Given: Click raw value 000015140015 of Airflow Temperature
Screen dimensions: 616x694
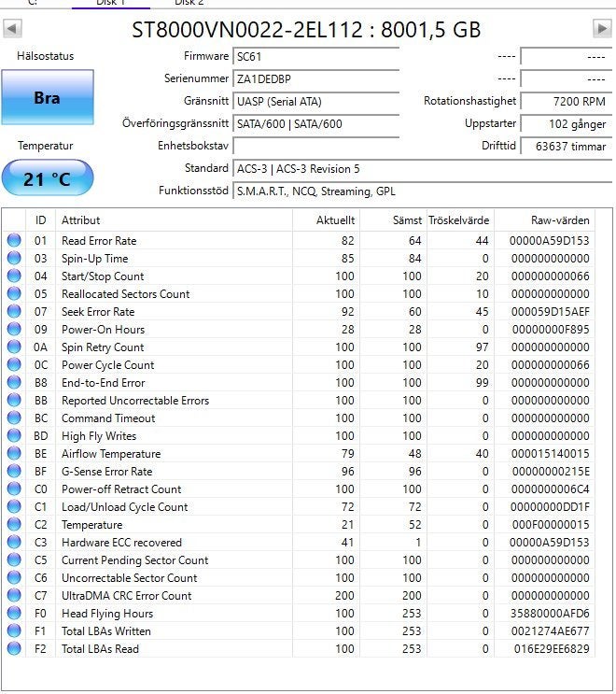Looking at the screenshot, I should pos(550,453).
